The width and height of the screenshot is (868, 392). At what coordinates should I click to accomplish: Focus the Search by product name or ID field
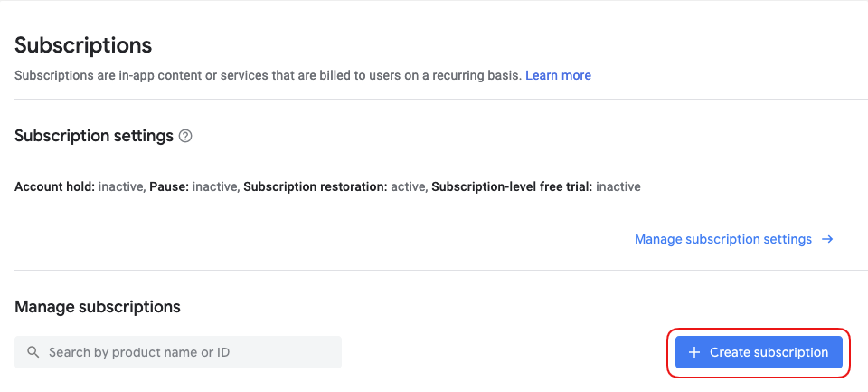181,352
